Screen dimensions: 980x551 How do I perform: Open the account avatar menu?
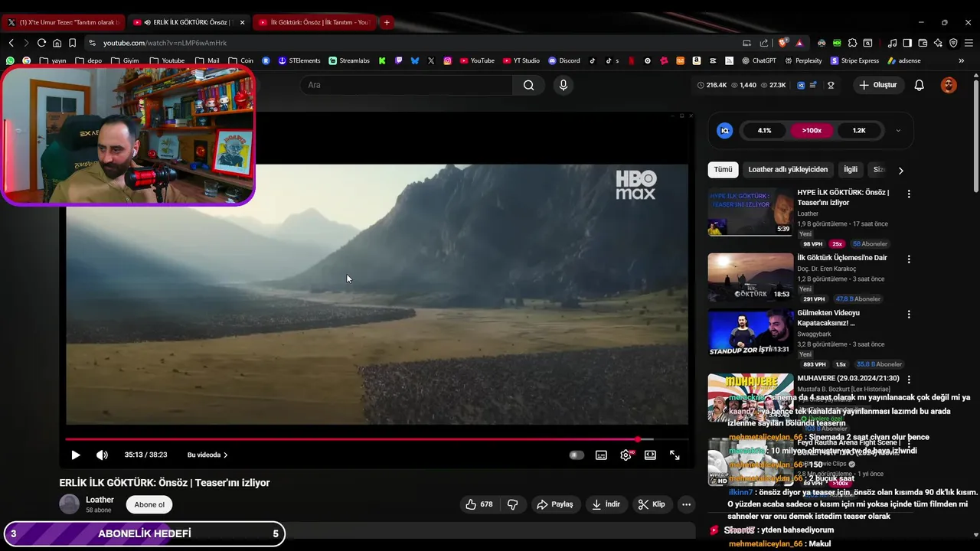pyautogui.click(x=949, y=85)
